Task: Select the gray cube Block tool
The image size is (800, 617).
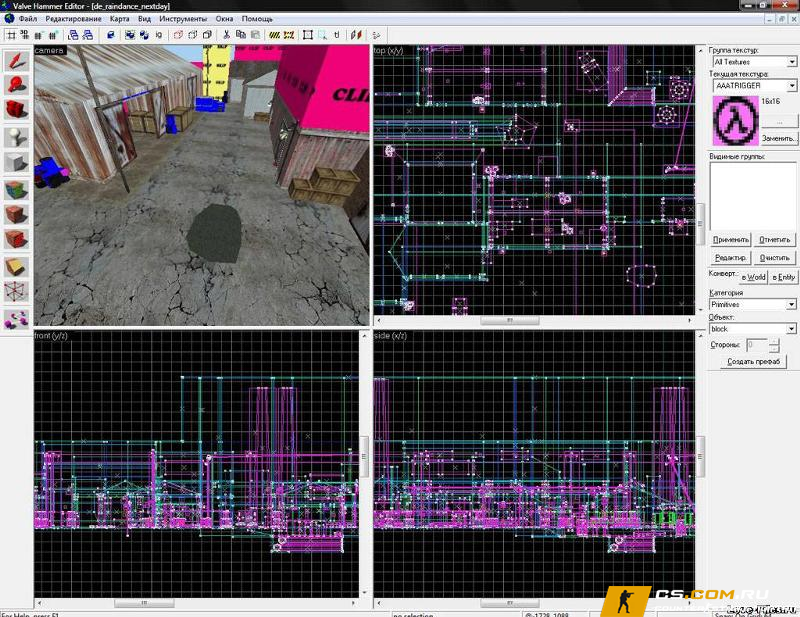Action: pyautogui.click(x=16, y=163)
